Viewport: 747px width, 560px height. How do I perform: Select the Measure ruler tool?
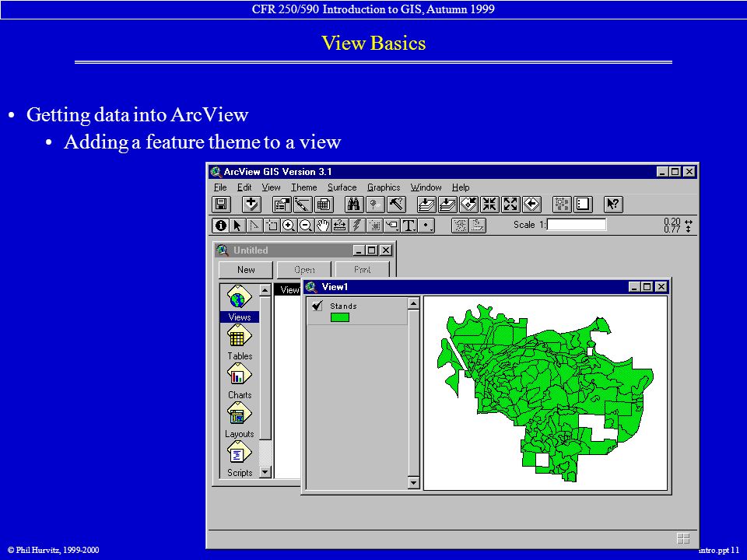(340, 226)
